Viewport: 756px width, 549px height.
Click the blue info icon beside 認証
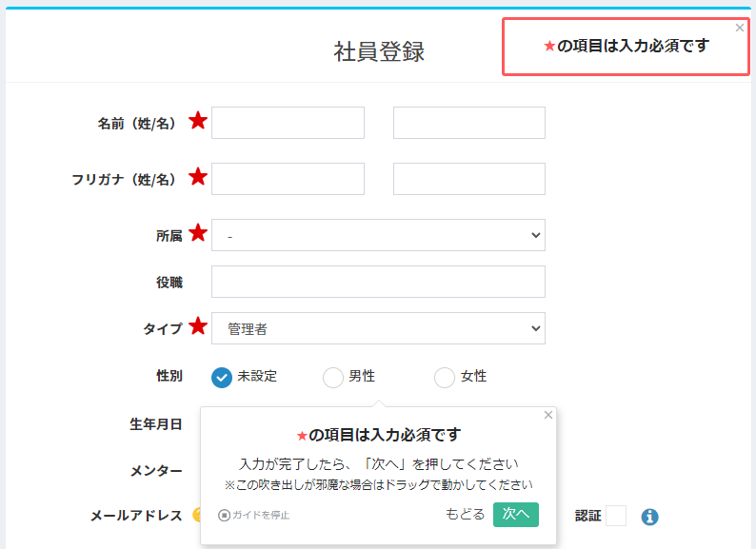point(649,517)
